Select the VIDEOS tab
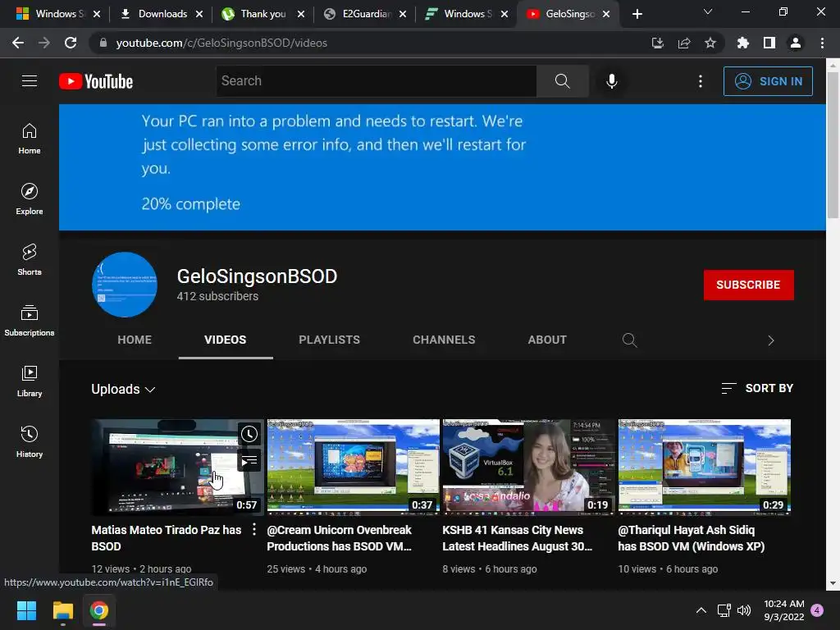 (x=226, y=340)
